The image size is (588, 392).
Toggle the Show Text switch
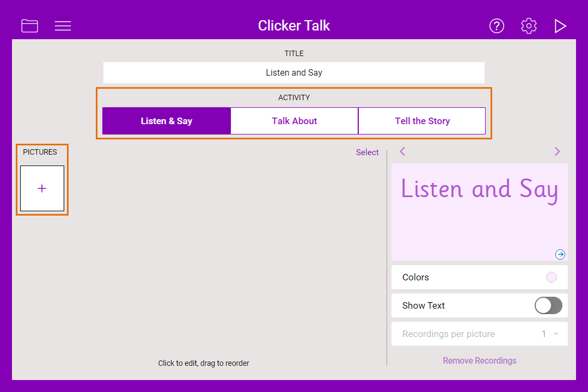click(548, 305)
